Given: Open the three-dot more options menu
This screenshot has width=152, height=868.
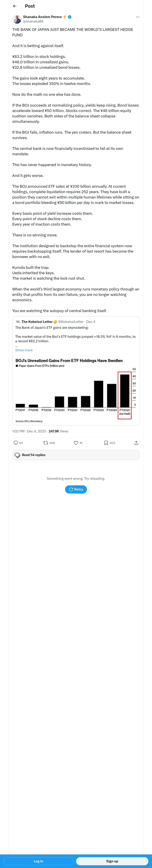Looking at the screenshot, I should (137, 17).
